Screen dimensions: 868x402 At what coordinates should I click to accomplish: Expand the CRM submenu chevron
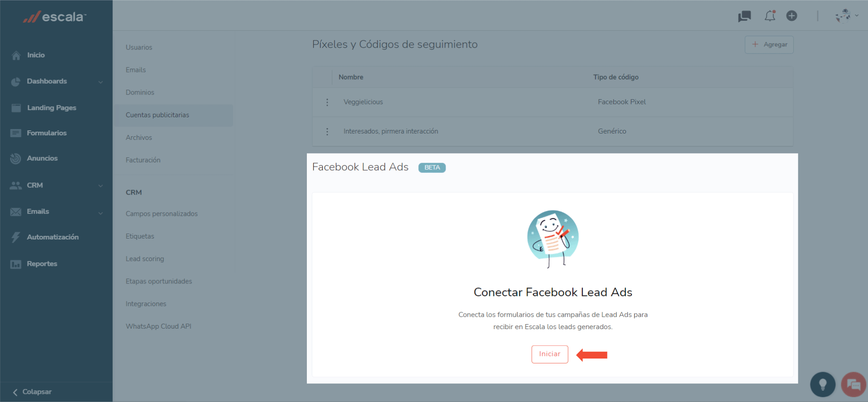101,186
